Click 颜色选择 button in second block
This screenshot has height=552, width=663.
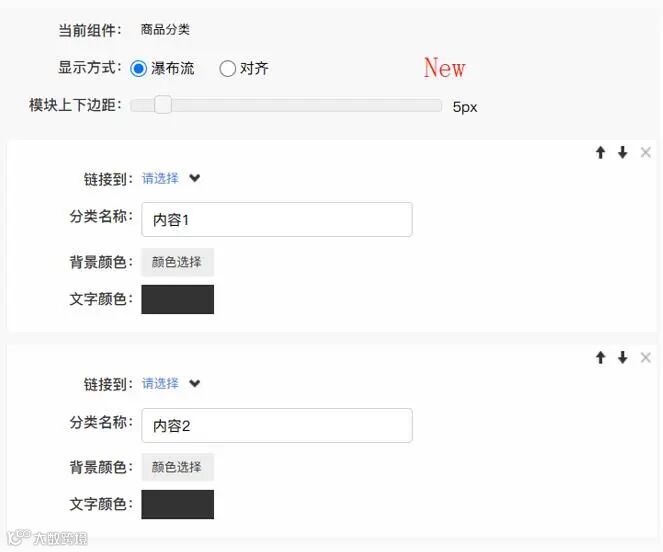pos(177,467)
